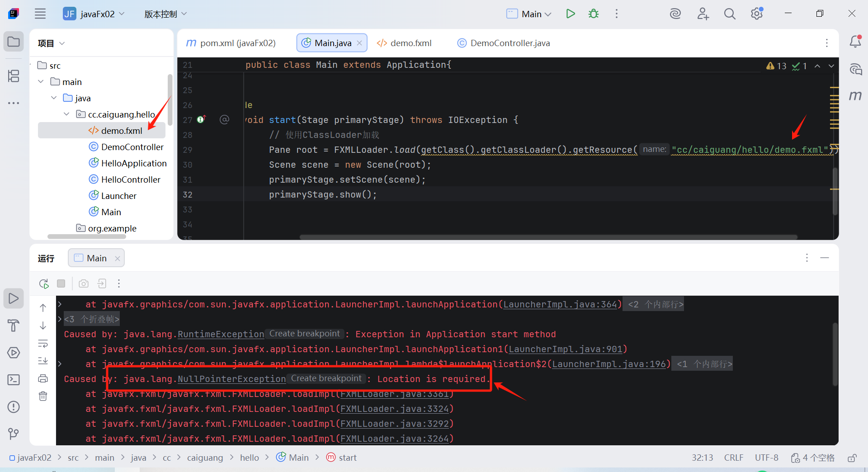Switch to DemoController.java tab
Viewport: 868px width, 472px height.
(x=504, y=43)
